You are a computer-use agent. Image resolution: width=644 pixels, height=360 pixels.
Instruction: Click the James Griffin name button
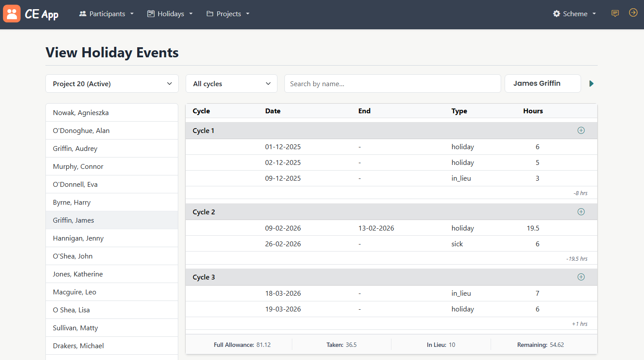(x=542, y=84)
